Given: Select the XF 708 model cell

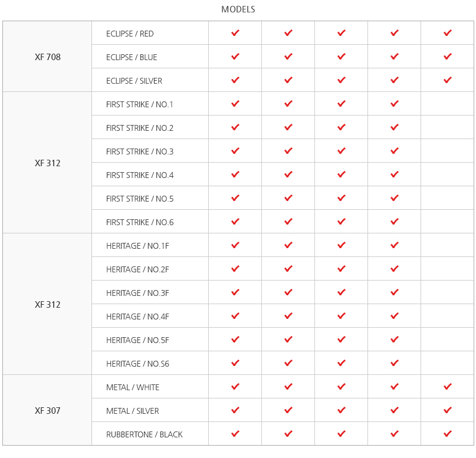Looking at the screenshot, I should click(47, 57).
